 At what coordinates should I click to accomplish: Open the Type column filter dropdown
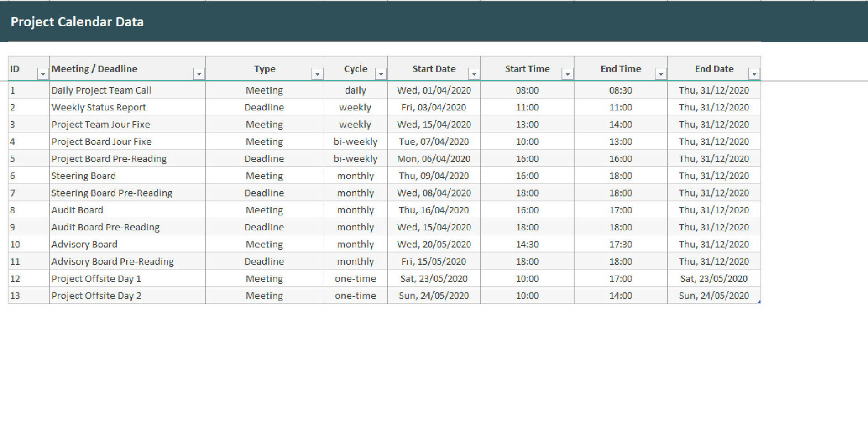pos(317,73)
